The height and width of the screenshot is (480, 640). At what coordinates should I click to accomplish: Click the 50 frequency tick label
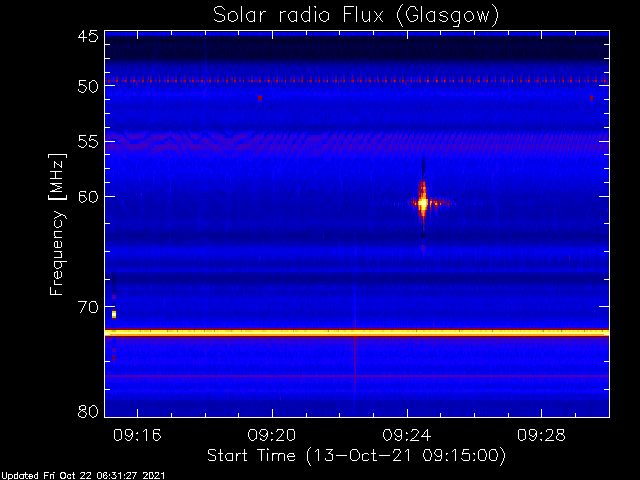pos(88,86)
